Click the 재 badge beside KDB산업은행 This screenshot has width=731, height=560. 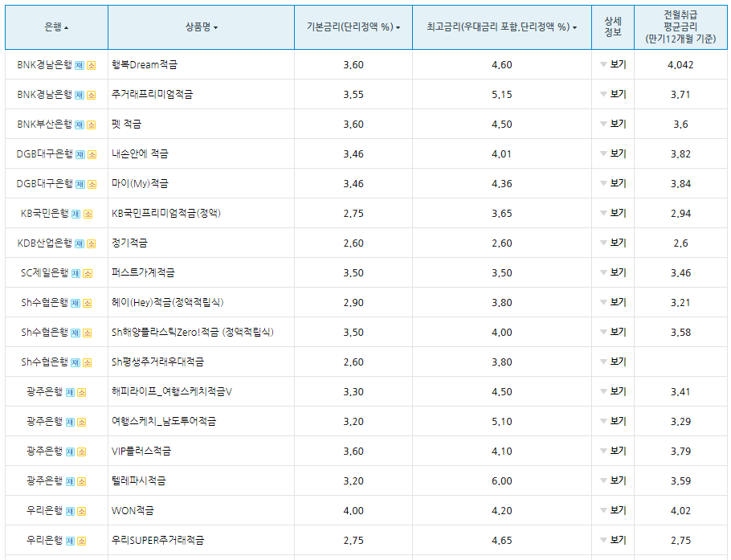[x=77, y=243]
